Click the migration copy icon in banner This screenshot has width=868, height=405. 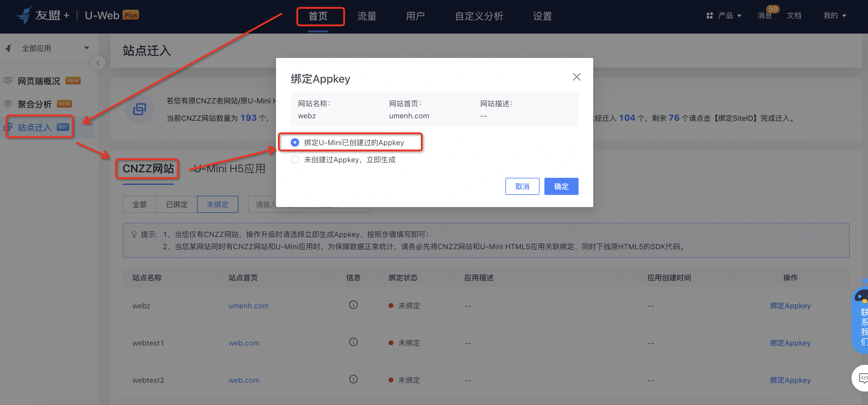click(x=139, y=109)
